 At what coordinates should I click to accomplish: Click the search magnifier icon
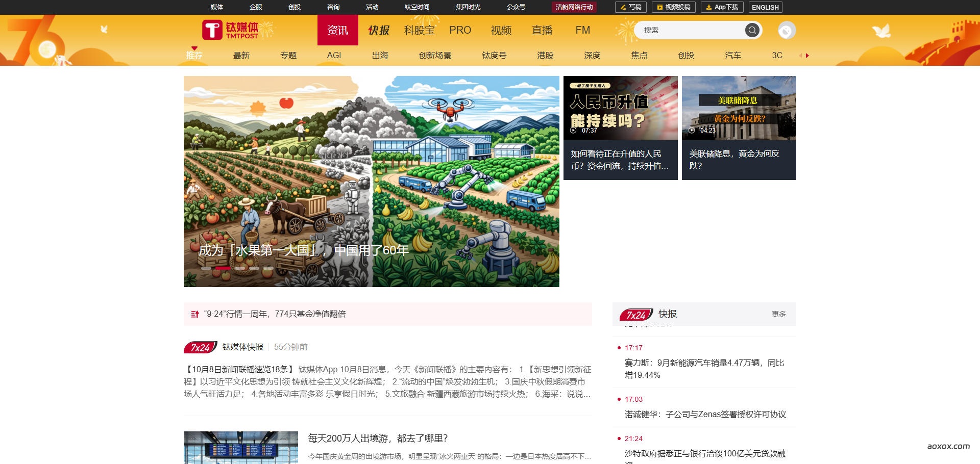[x=752, y=31]
